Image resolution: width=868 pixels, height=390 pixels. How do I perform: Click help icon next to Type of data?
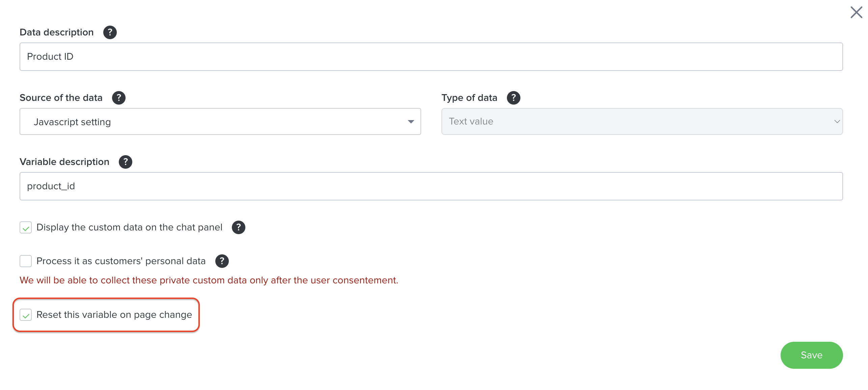pos(513,98)
